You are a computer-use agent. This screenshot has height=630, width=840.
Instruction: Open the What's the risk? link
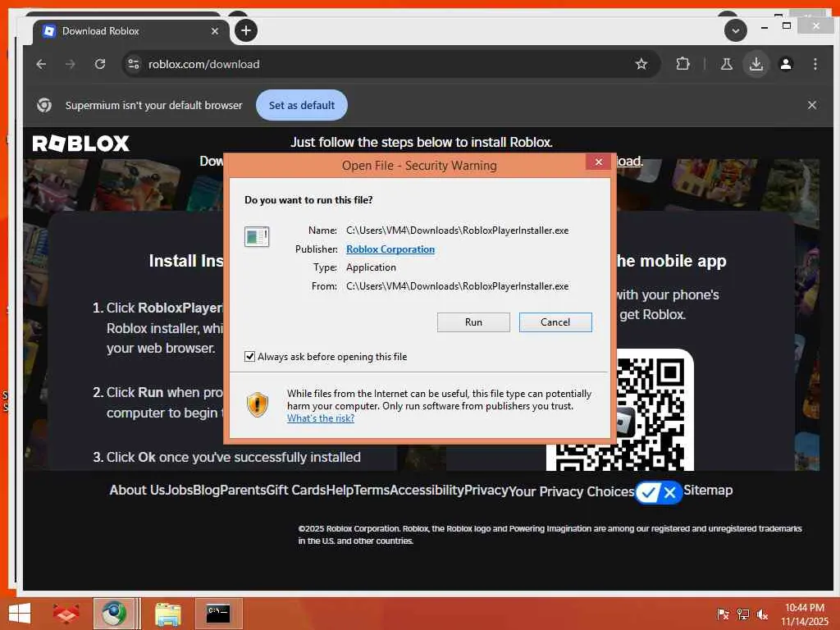(x=321, y=418)
